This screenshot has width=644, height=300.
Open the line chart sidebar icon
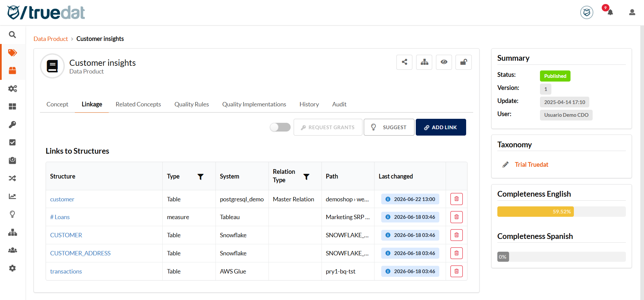coord(12,196)
